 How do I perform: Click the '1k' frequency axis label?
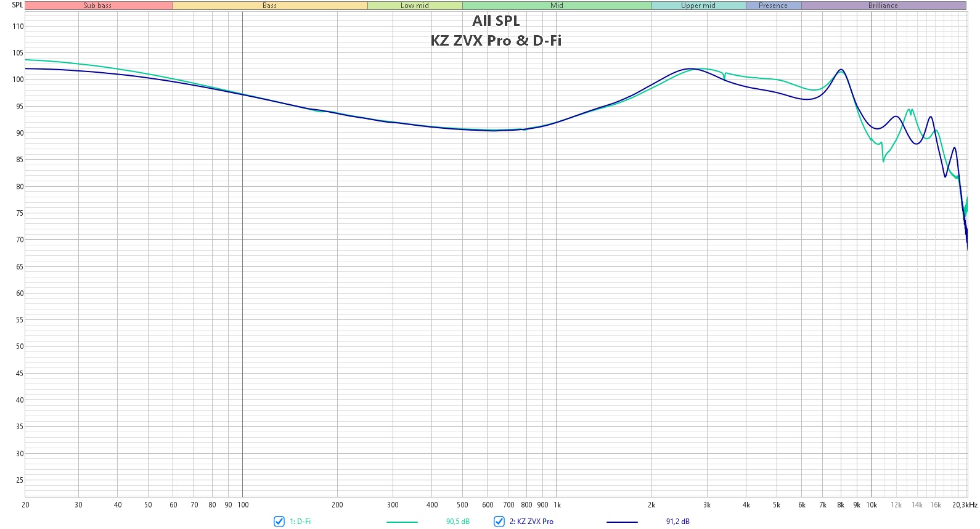pyautogui.click(x=557, y=505)
